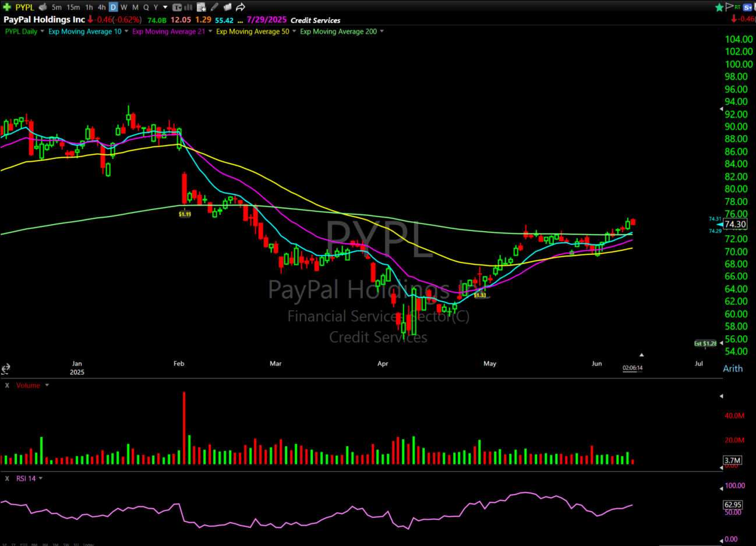Switch to the Y yearly timeframe
Image resolution: width=756 pixels, height=546 pixels.
point(156,7)
